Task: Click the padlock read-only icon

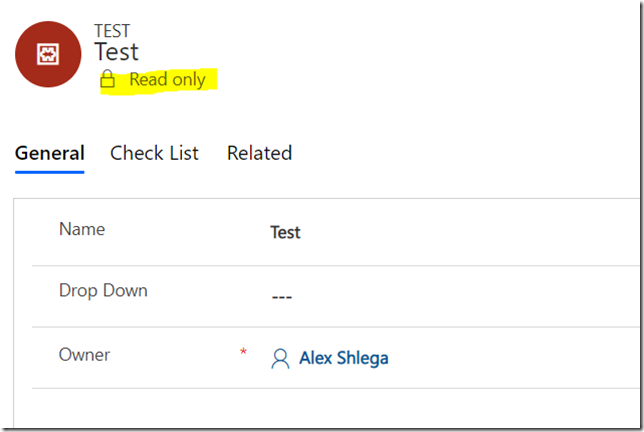Action: click(108, 79)
